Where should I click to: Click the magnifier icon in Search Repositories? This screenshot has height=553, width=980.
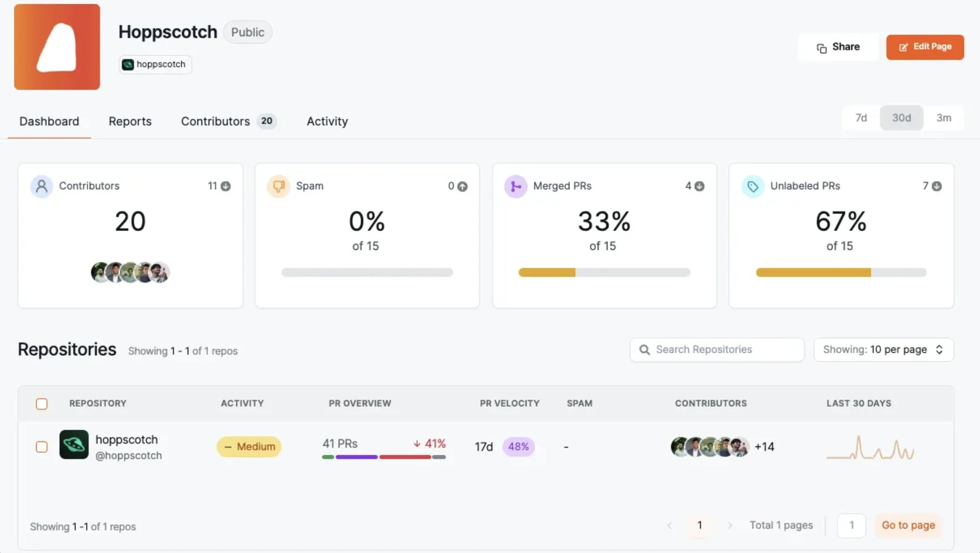644,349
